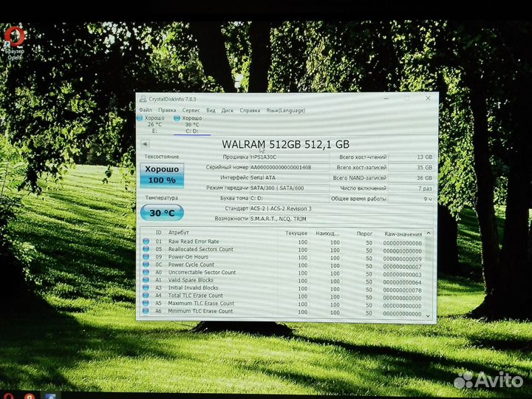Open Opera from the taskbar
The image size is (532, 399).
click(8, 395)
